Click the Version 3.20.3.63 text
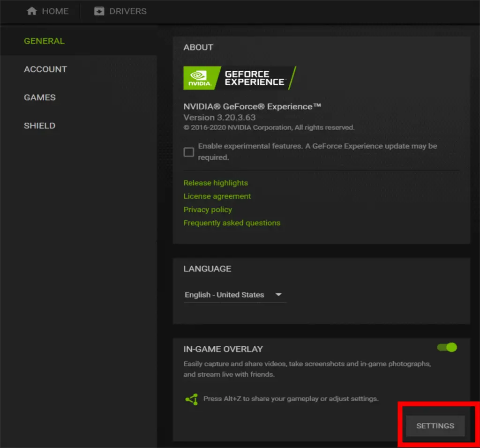This screenshot has height=448, width=480. coord(219,117)
